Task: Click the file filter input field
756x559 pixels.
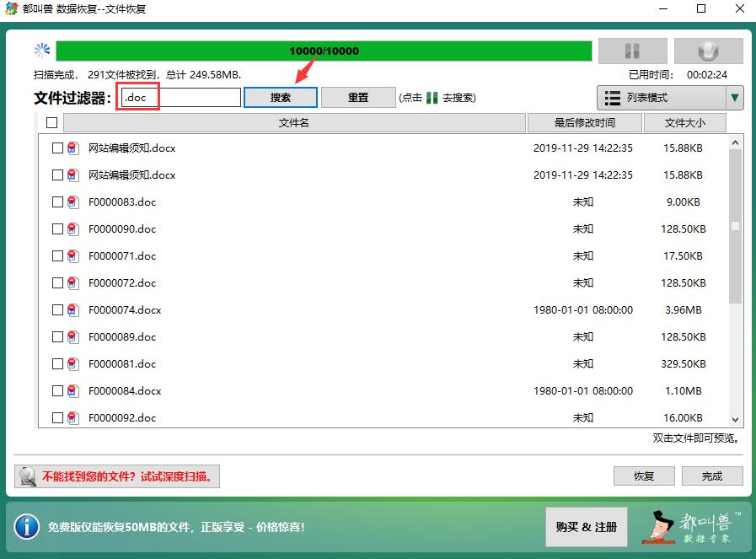Action: click(x=181, y=98)
